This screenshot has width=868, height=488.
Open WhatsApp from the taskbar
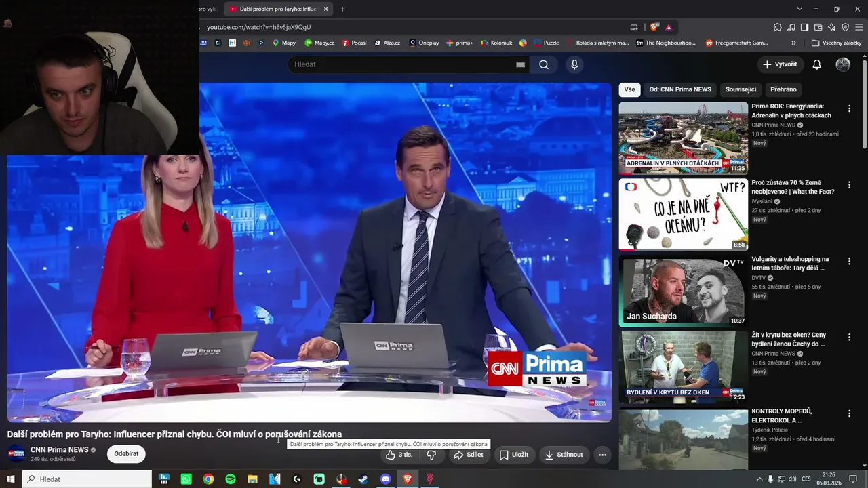pos(186,479)
